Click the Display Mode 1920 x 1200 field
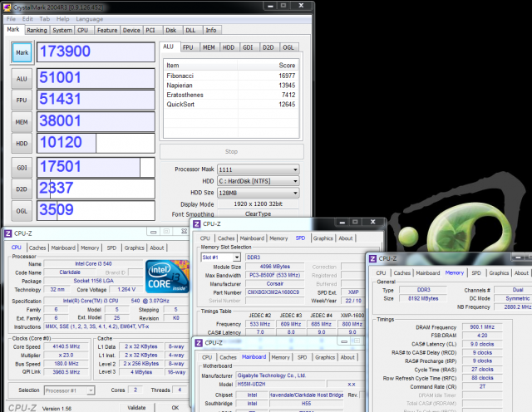This screenshot has width=532, height=412. coord(258,204)
